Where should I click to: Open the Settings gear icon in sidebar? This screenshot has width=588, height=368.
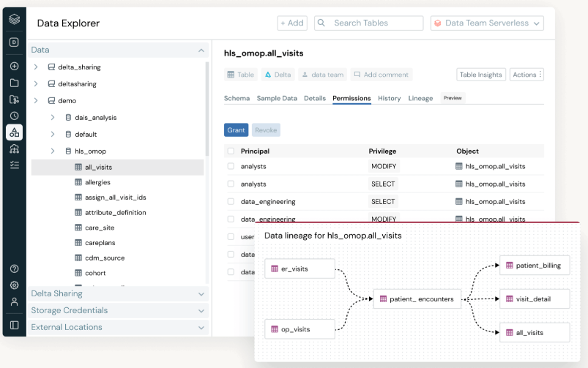14,285
